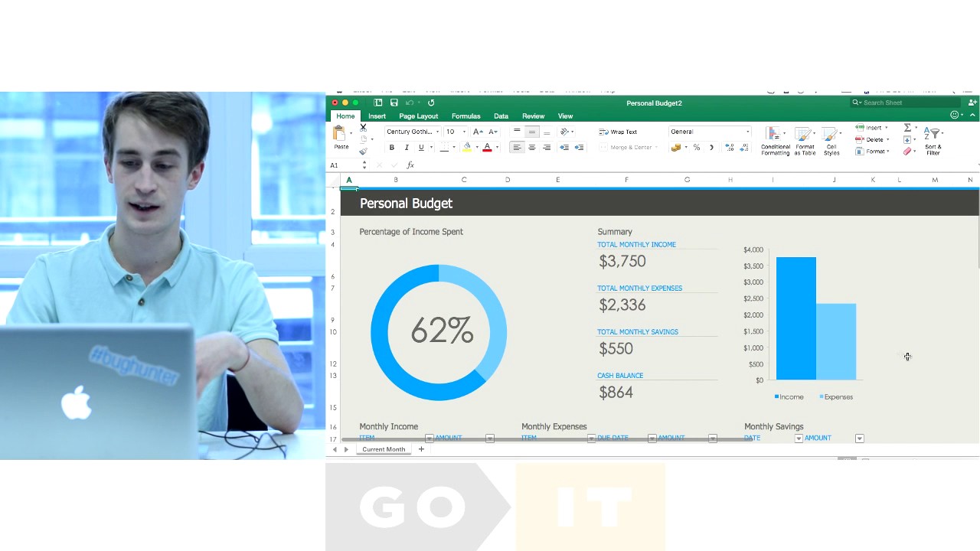
Task: Open Sort & Filter
Action: [x=933, y=142]
